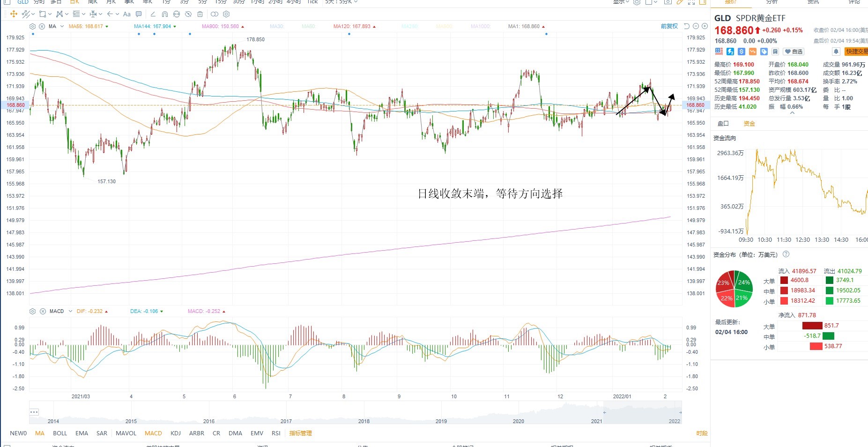Add GLD to 自选 watchlist
868x447 pixels.
point(794,52)
